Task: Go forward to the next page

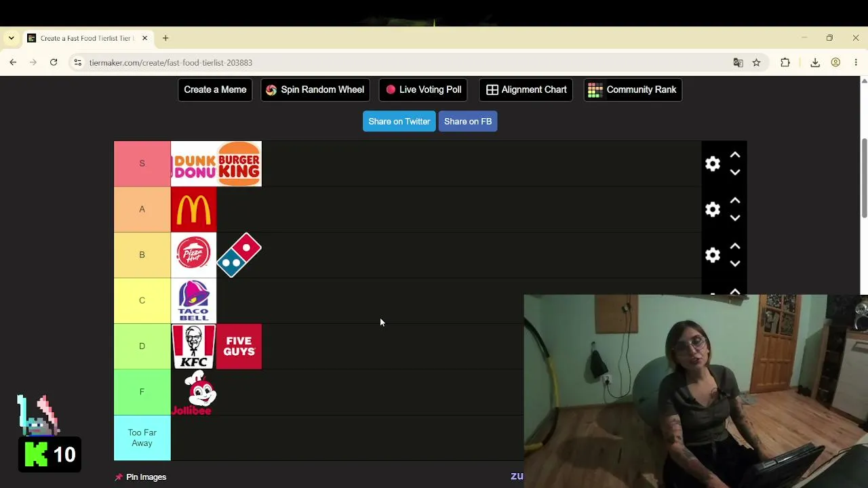Action: [x=33, y=62]
